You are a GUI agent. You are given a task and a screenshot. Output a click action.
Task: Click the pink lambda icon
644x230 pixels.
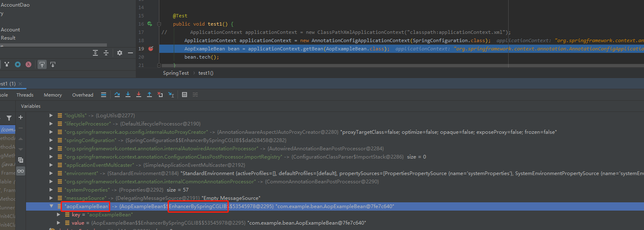pyautogui.click(x=28, y=64)
